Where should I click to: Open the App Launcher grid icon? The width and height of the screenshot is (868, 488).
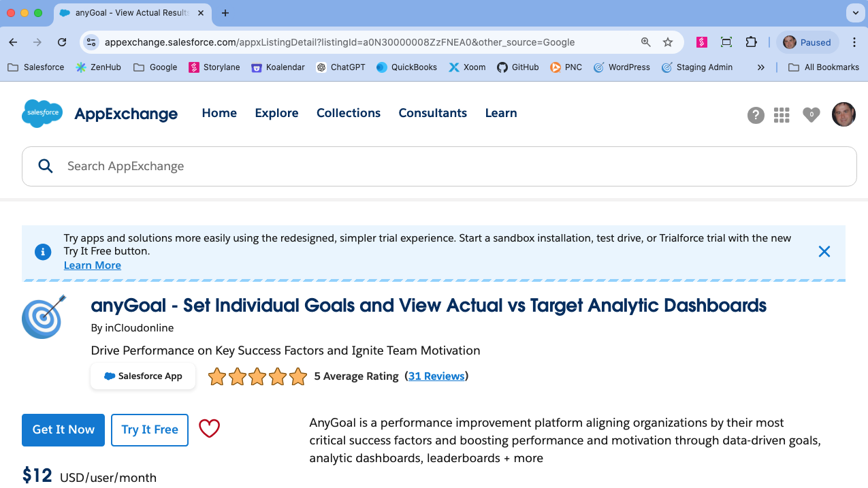[x=782, y=115]
